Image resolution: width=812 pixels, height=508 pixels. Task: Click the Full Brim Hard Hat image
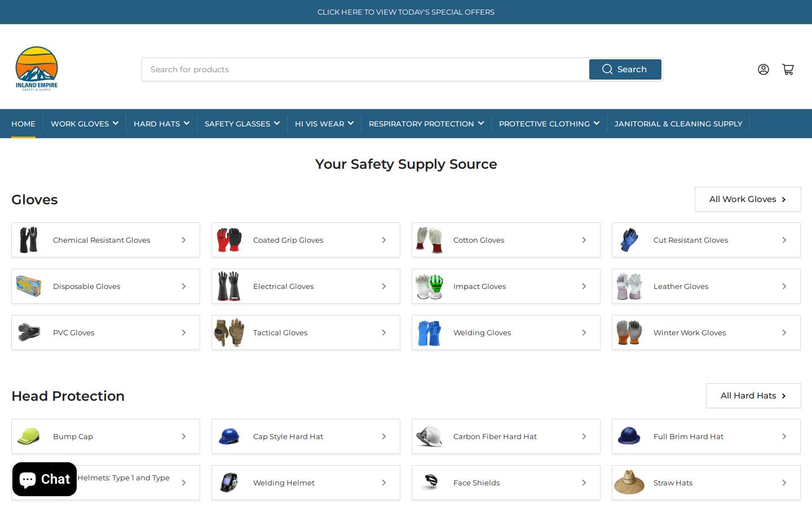(x=629, y=436)
